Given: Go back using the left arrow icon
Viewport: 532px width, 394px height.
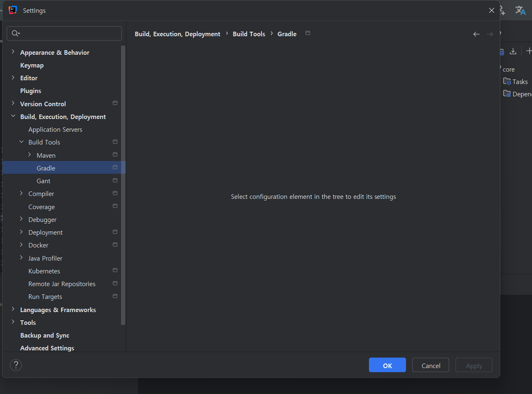Looking at the screenshot, I should pos(476,34).
